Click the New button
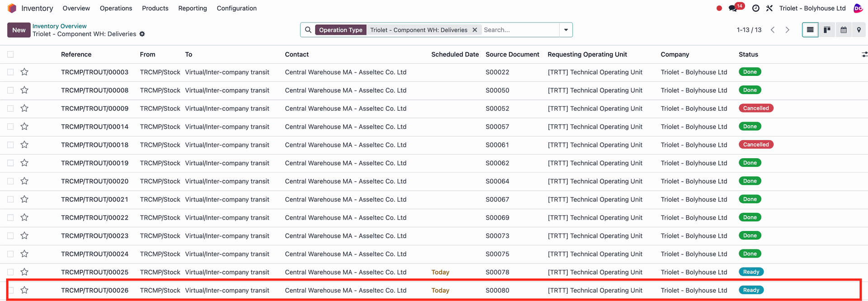The width and height of the screenshot is (868, 301). (x=19, y=30)
